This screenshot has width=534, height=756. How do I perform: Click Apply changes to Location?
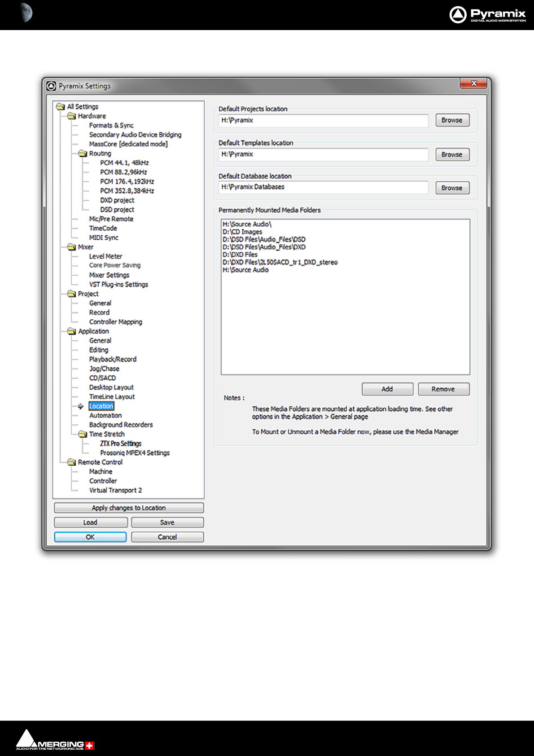click(x=129, y=508)
